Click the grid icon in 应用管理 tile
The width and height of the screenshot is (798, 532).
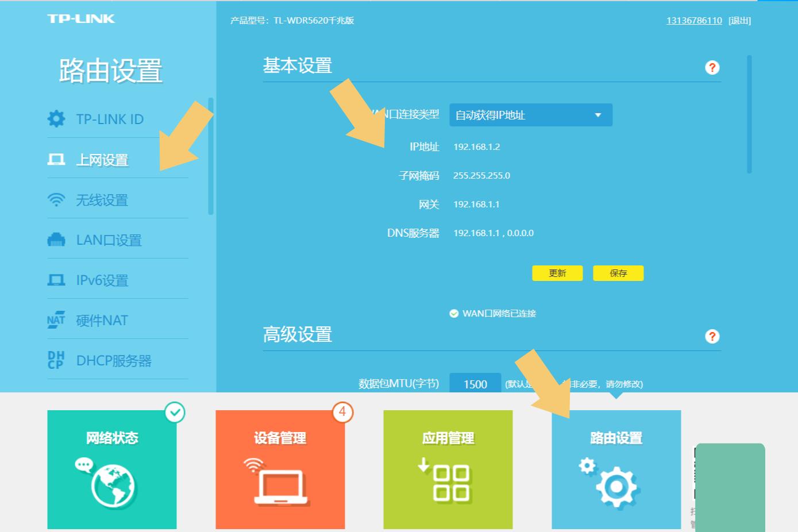pos(445,480)
